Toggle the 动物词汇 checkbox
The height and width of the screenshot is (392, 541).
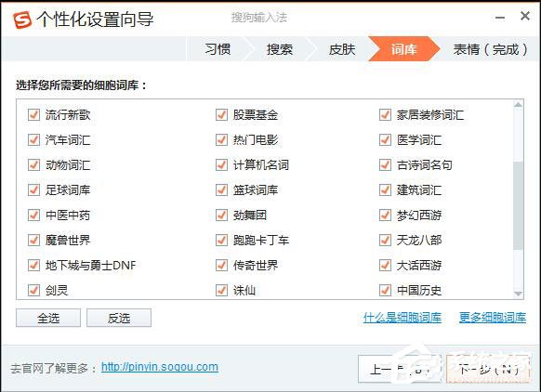(33, 164)
